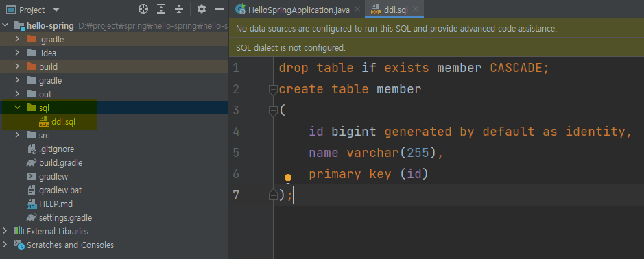
Task: Select the hello-spring module icon
Action: [x=19, y=26]
